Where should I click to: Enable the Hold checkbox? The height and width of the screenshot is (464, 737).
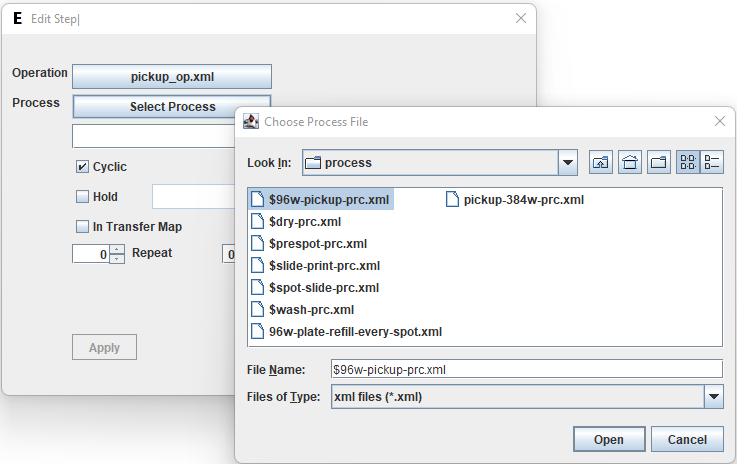[83, 197]
